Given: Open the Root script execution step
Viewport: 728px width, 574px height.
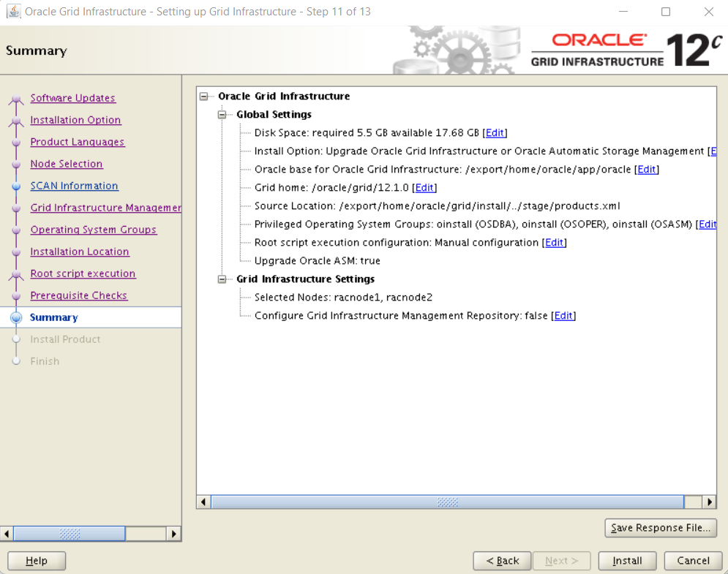Looking at the screenshot, I should (83, 273).
